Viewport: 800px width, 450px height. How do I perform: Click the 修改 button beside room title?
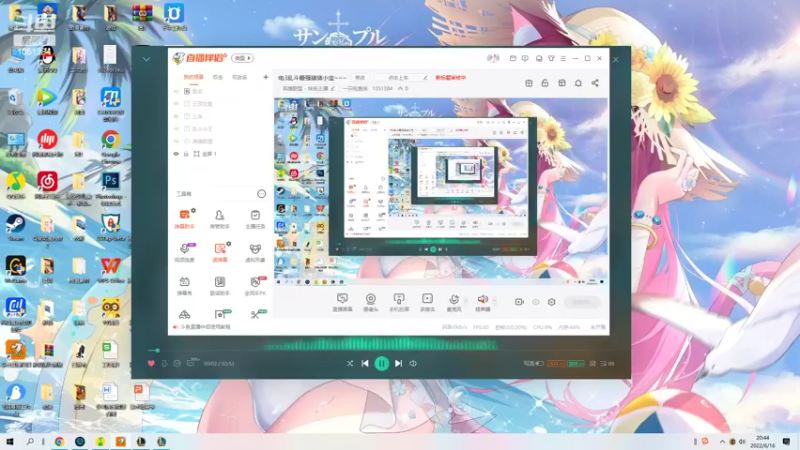click(x=360, y=78)
